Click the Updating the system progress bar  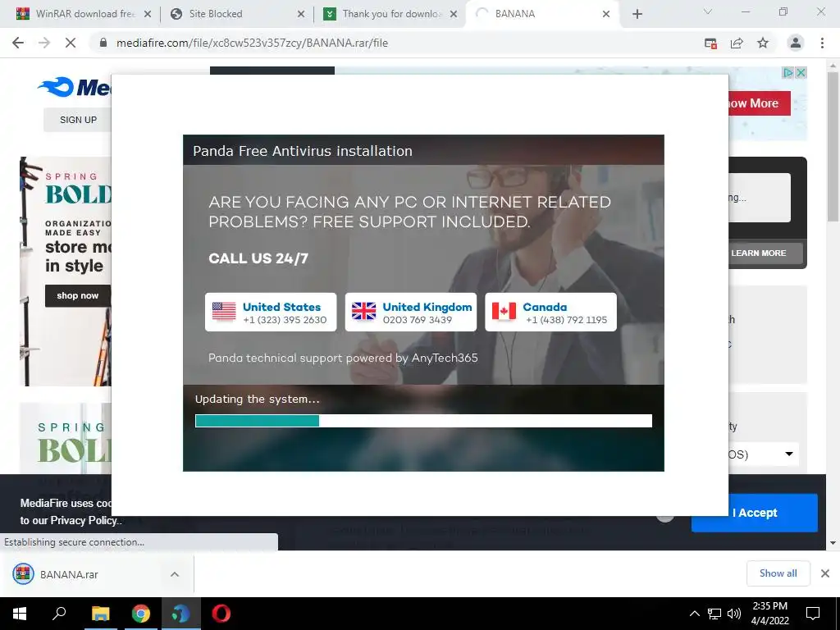coord(424,421)
